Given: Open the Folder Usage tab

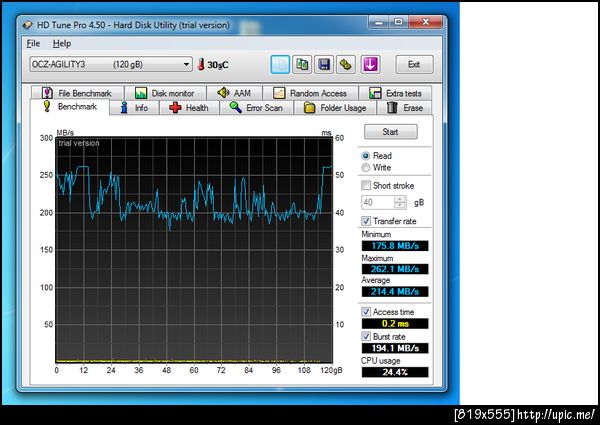Looking at the screenshot, I should click(x=335, y=108).
